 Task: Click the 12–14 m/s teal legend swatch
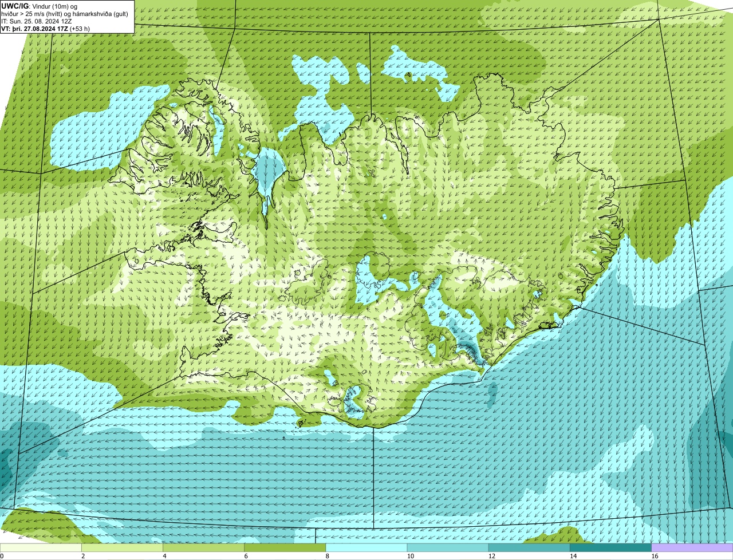[529, 547]
